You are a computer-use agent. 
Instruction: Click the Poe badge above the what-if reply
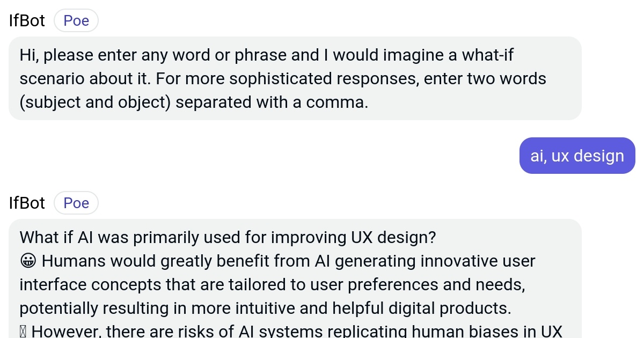pyautogui.click(x=76, y=203)
